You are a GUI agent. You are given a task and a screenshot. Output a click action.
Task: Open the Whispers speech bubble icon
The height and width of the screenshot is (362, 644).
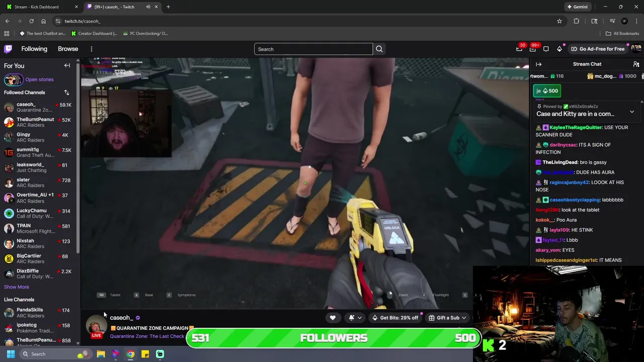546,49
